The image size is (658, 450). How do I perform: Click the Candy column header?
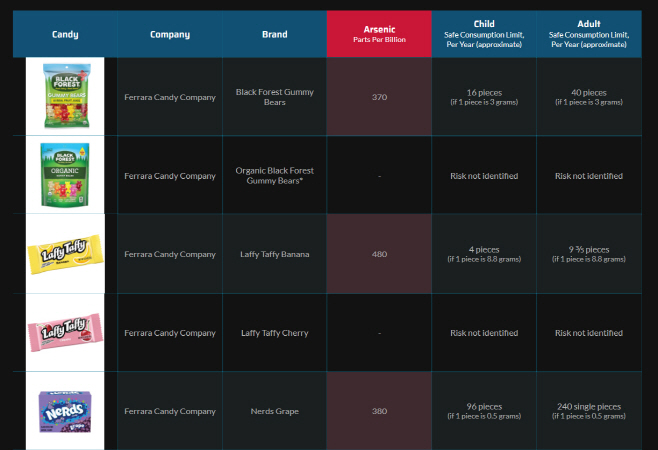click(x=65, y=34)
